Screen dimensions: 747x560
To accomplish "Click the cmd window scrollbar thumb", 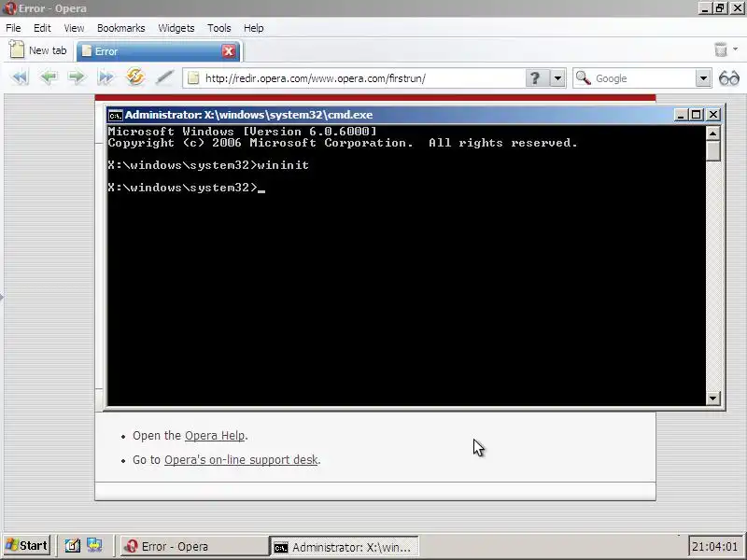I will click(x=712, y=151).
